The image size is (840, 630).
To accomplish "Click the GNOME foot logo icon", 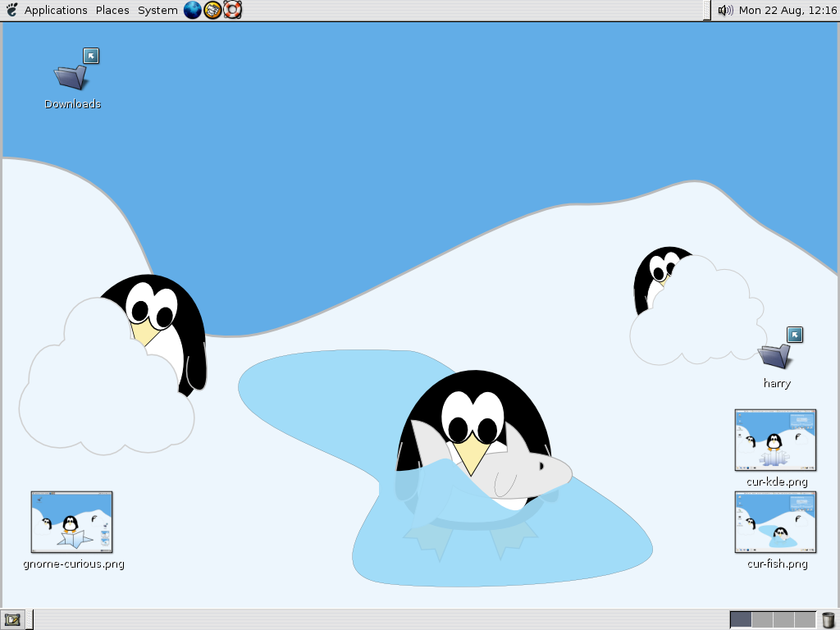I will click(11, 10).
